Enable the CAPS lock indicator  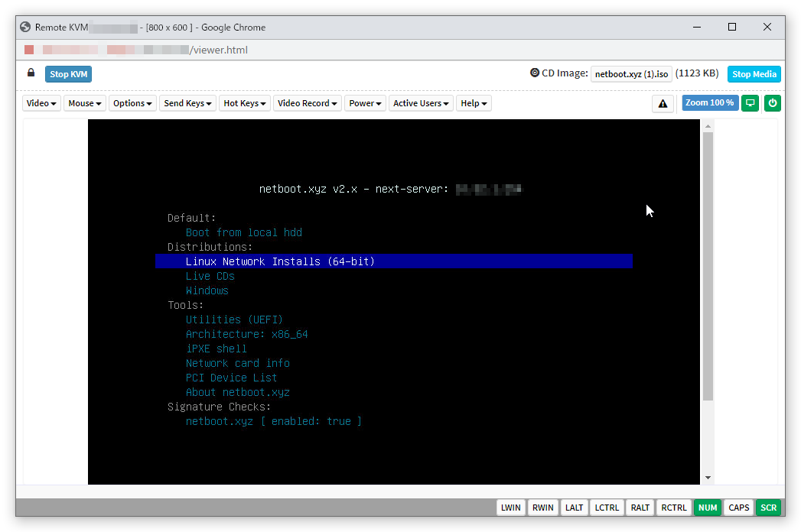pos(738,507)
